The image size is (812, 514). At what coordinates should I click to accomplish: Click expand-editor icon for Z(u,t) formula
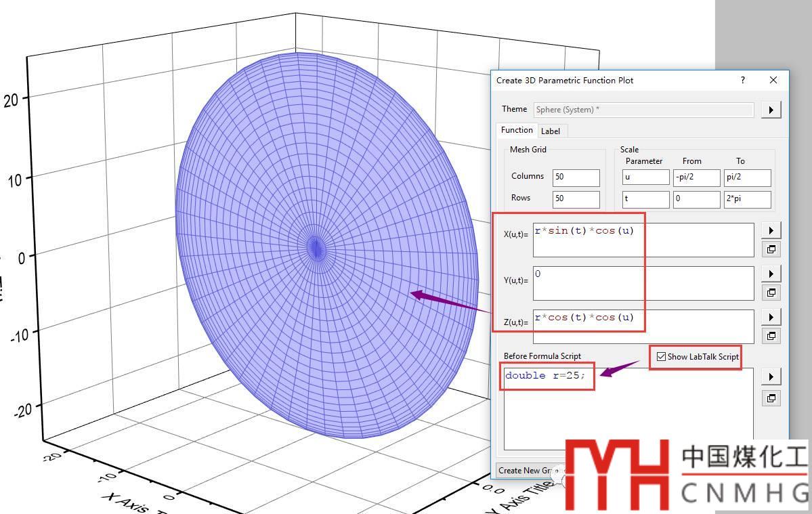pos(771,336)
